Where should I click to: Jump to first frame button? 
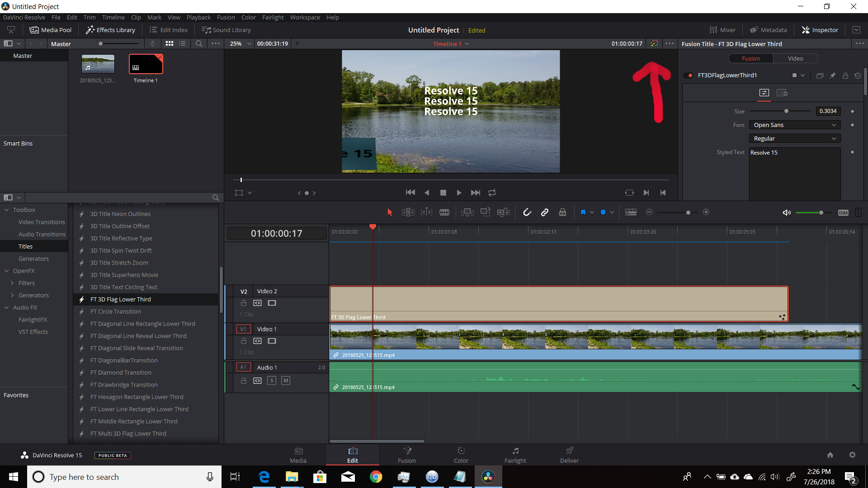(x=410, y=192)
